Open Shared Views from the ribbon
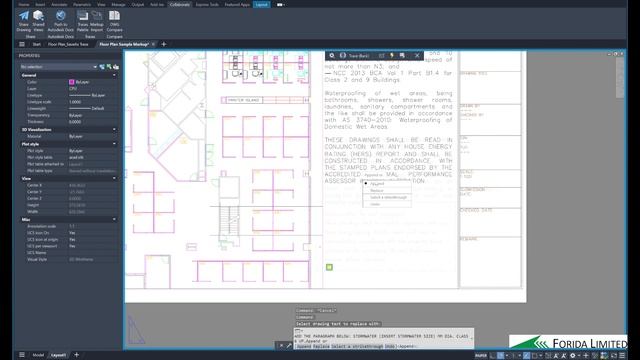This screenshot has height=360, width=640. (x=38, y=21)
